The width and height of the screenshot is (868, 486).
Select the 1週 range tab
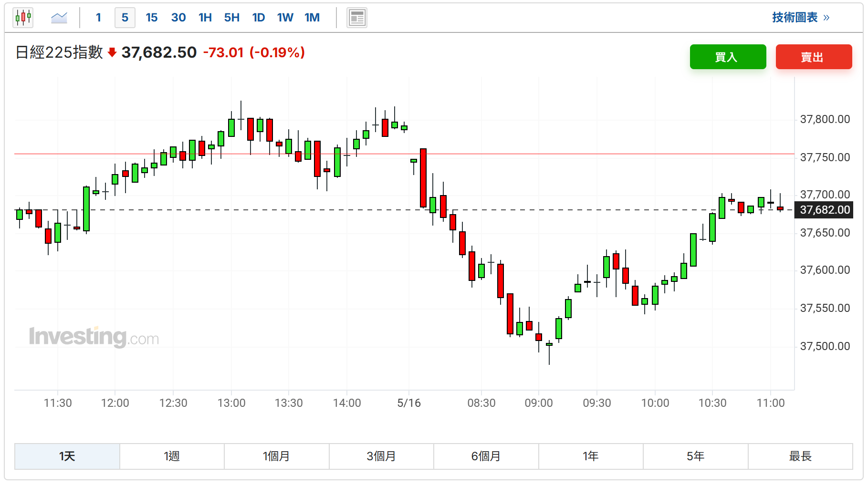click(x=172, y=456)
